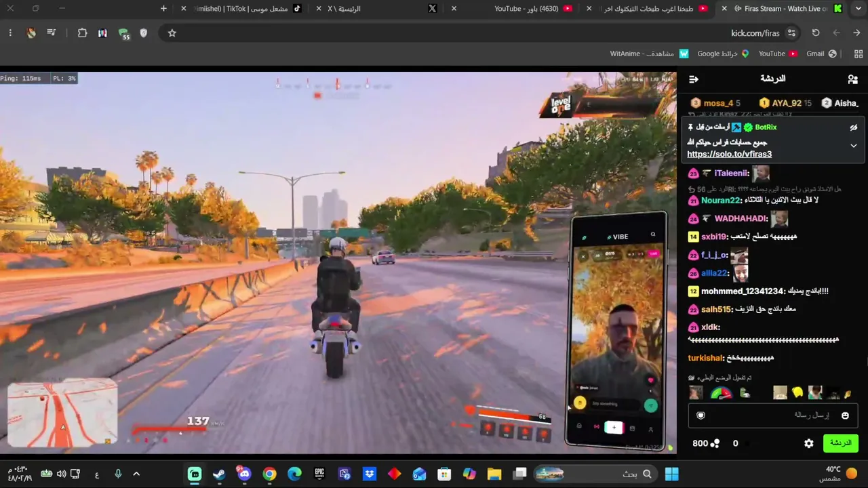Open the media control playlist icon
Screen dimensions: 868x488
click(x=52, y=33)
